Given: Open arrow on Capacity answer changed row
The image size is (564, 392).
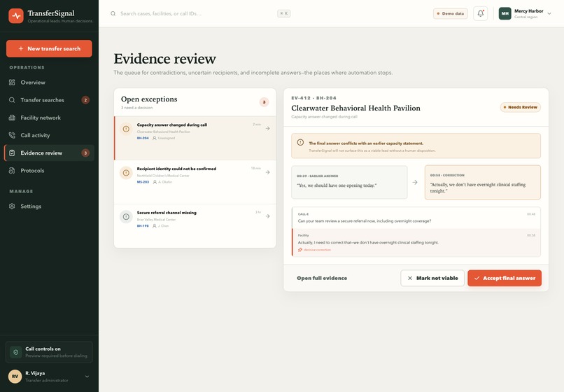Looking at the screenshot, I should [x=267, y=129].
